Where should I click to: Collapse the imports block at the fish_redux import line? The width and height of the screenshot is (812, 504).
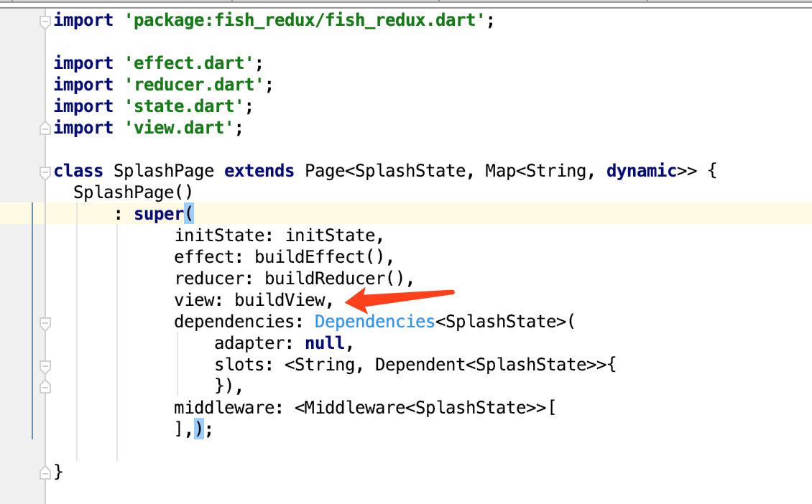[x=45, y=22]
